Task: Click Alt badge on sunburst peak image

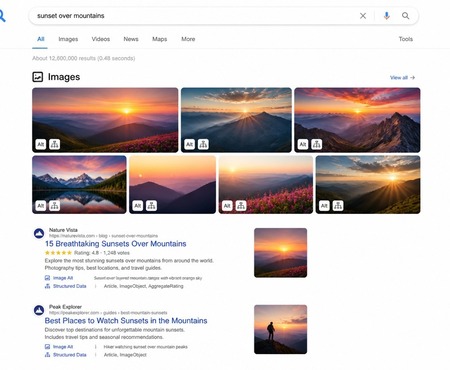Action: click(189, 144)
